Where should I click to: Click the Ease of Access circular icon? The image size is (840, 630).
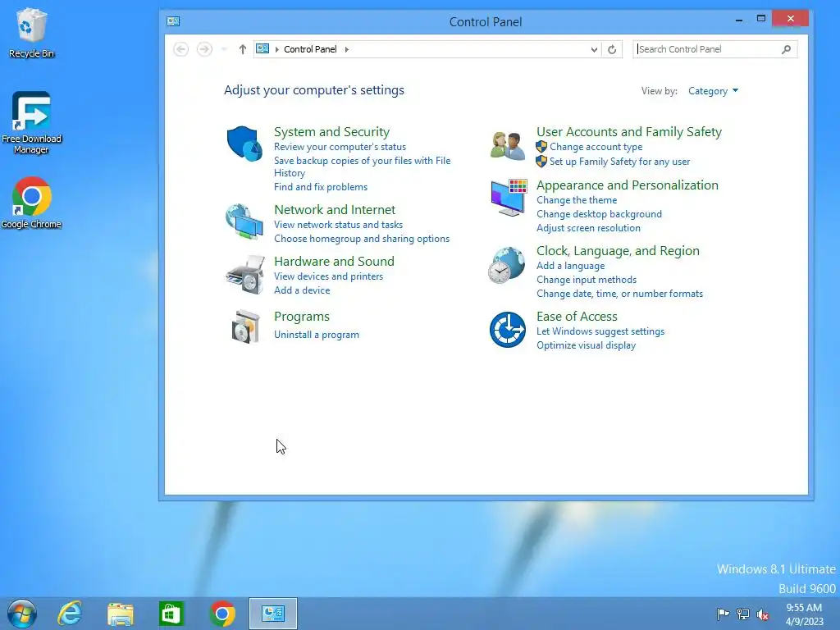[507, 330]
